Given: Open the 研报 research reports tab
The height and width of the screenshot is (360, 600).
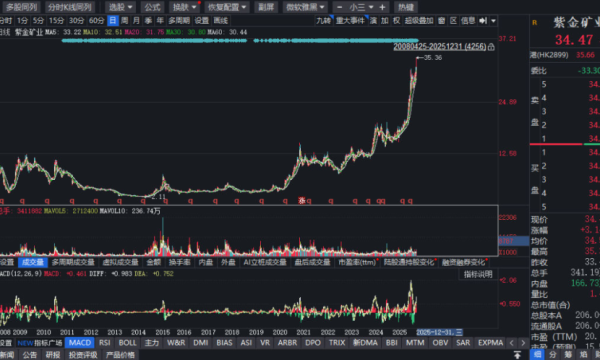Looking at the screenshot, I should click(x=53, y=355).
